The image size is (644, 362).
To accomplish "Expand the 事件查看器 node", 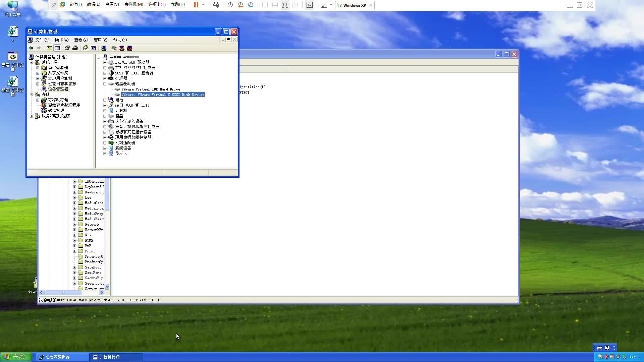I will coord(38,68).
